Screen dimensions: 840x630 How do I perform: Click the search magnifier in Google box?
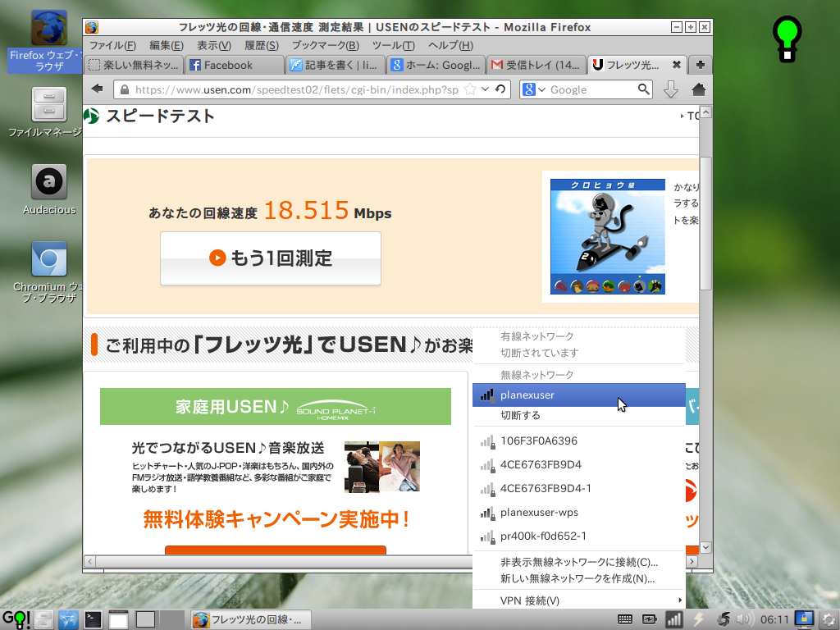(643, 89)
